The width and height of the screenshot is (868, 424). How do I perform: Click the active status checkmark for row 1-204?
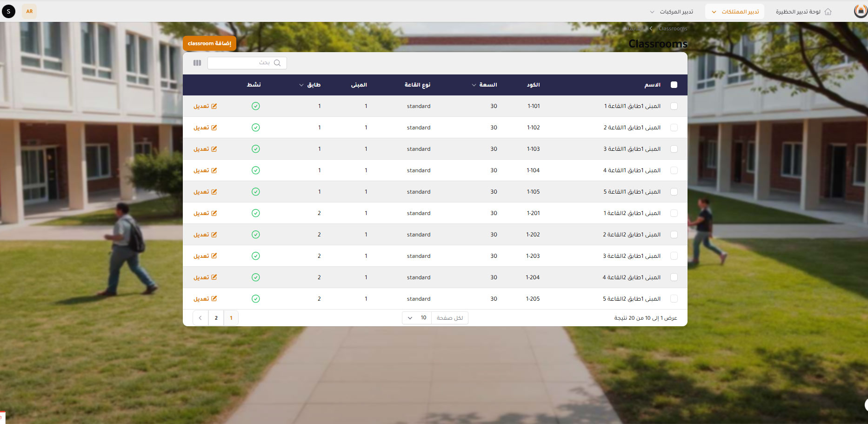click(x=255, y=277)
